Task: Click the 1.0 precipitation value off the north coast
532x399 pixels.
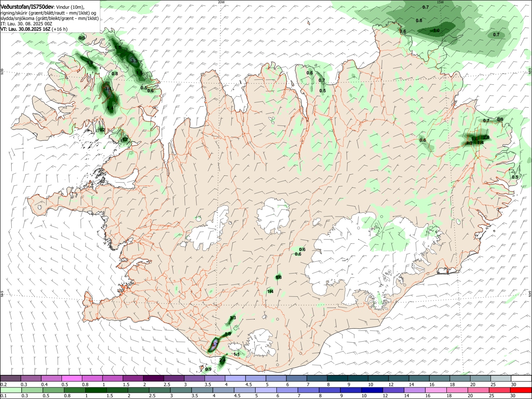Action: click(x=436, y=30)
